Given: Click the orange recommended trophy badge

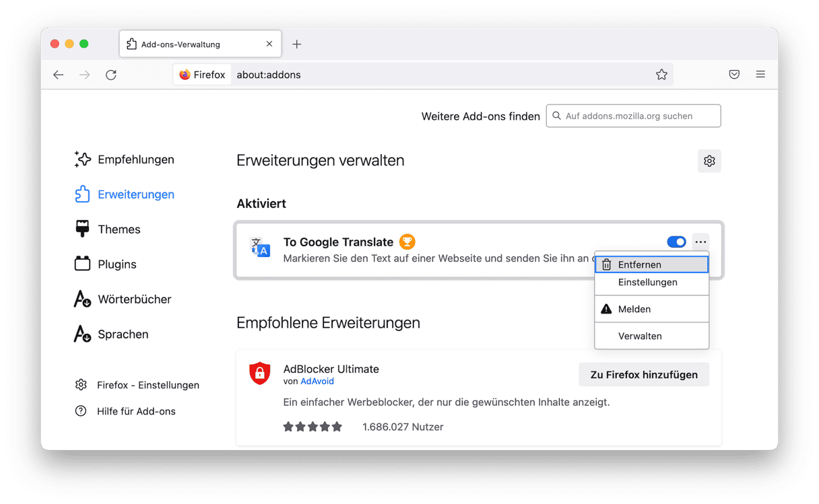Looking at the screenshot, I should tap(407, 242).
